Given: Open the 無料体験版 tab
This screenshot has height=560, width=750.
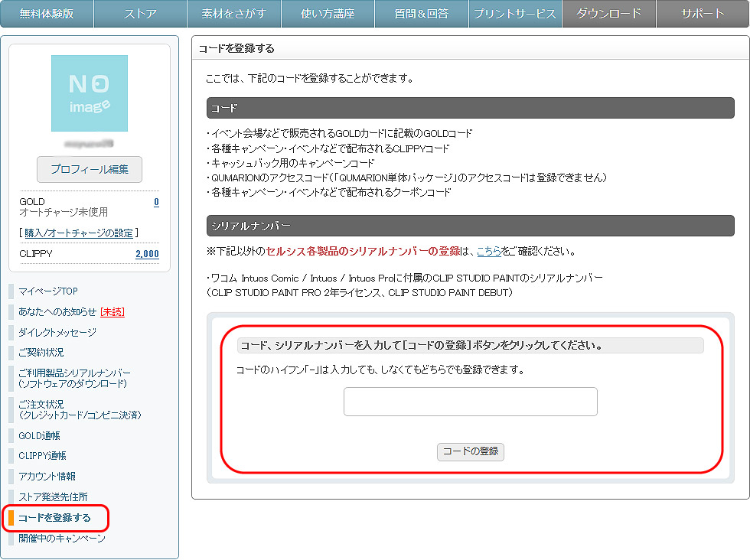Looking at the screenshot, I should pyautogui.click(x=47, y=14).
